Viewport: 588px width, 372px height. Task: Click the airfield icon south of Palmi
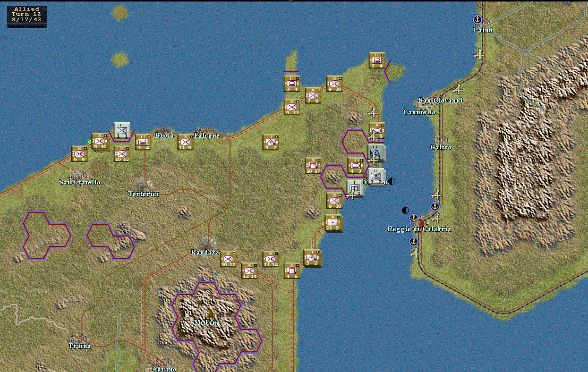coord(479,55)
